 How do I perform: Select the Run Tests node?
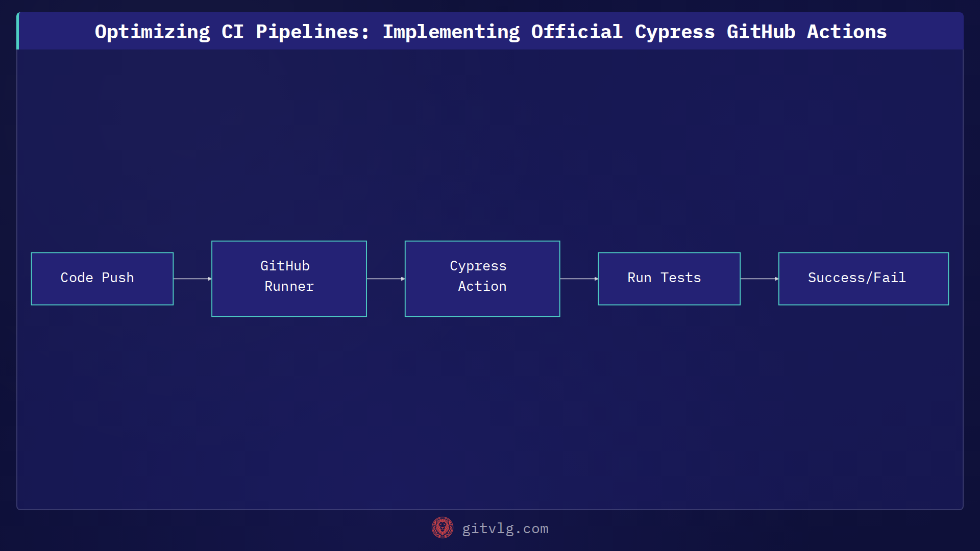[x=669, y=279]
